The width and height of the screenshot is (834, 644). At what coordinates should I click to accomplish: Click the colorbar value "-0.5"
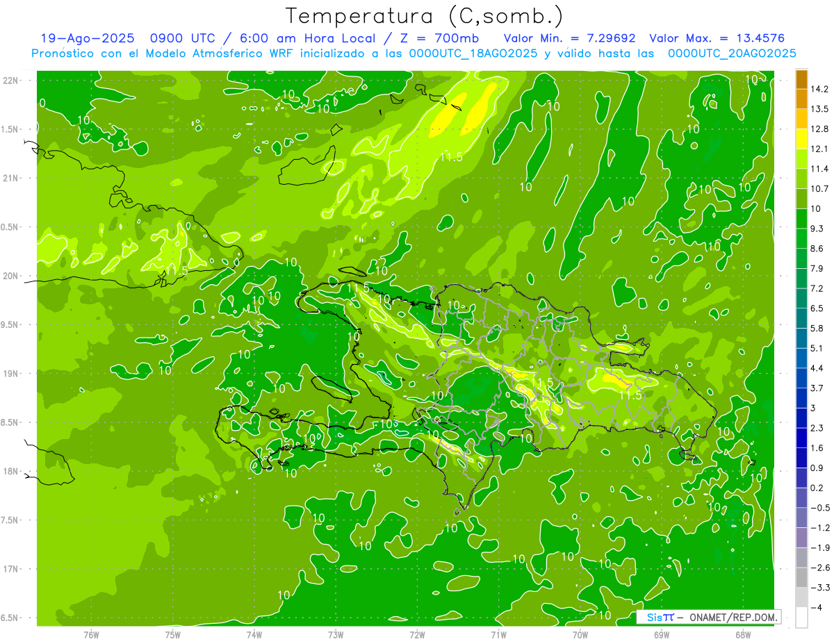820,508
